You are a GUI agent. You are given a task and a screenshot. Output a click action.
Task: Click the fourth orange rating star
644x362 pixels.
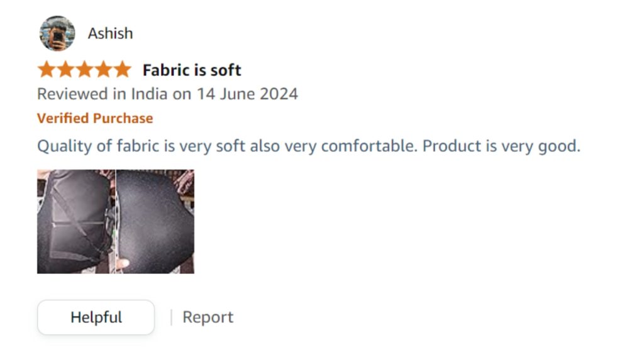coord(103,69)
